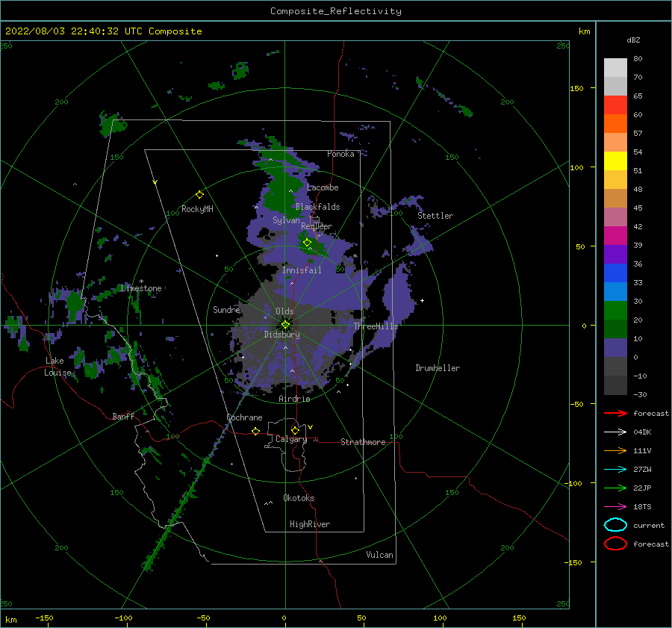Click the yellow 51-54 dBZ swatch

(615, 161)
